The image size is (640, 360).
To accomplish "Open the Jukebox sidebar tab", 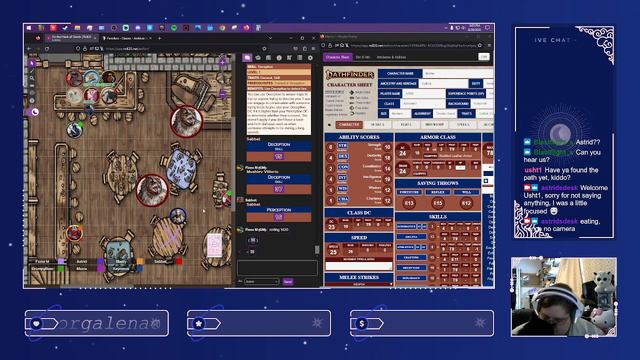I will click(289, 58).
